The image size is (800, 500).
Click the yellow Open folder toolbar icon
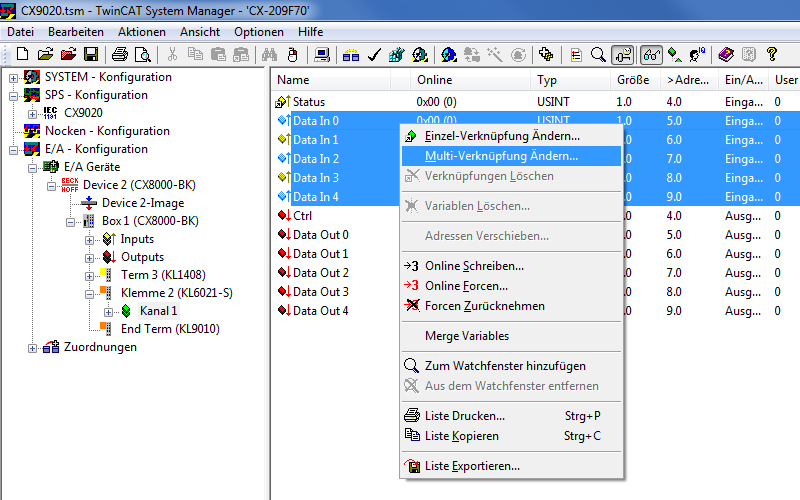(x=45, y=54)
